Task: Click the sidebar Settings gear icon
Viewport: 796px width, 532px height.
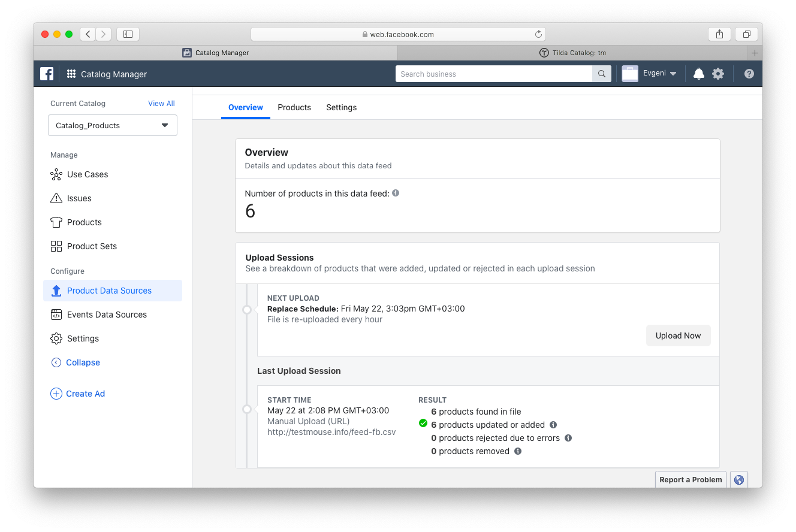Action: [x=56, y=338]
